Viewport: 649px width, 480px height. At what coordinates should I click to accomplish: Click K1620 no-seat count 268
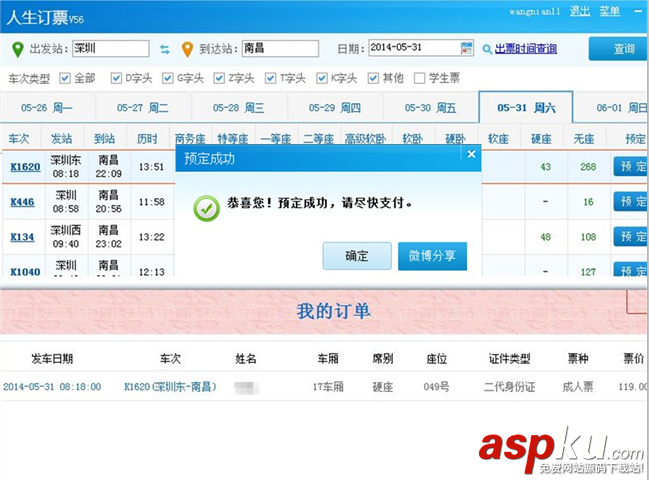(x=588, y=167)
